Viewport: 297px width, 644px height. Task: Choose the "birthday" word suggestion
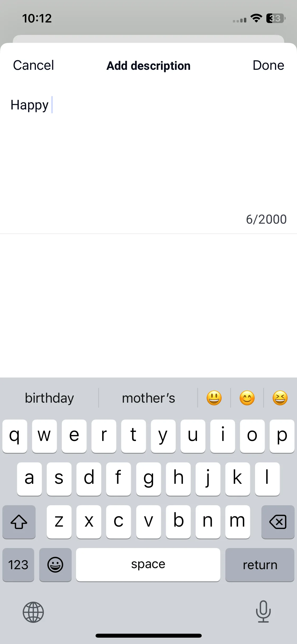pyautogui.click(x=49, y=398)
